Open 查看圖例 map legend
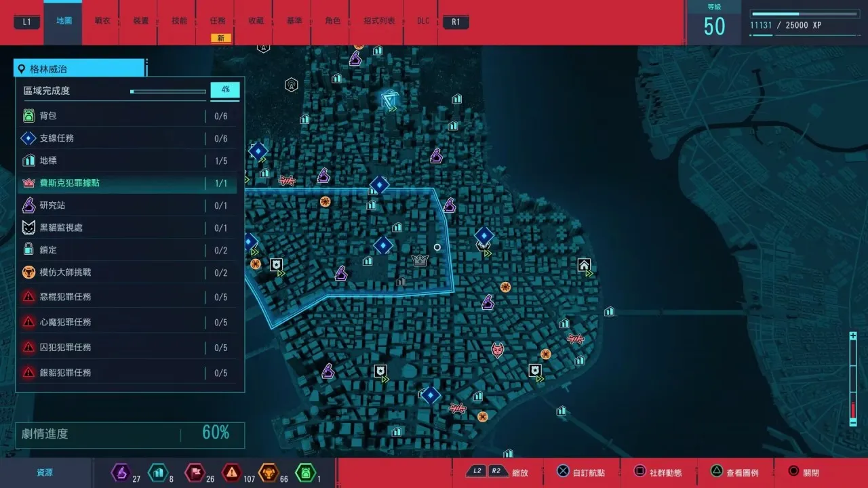 pos(734,472)
